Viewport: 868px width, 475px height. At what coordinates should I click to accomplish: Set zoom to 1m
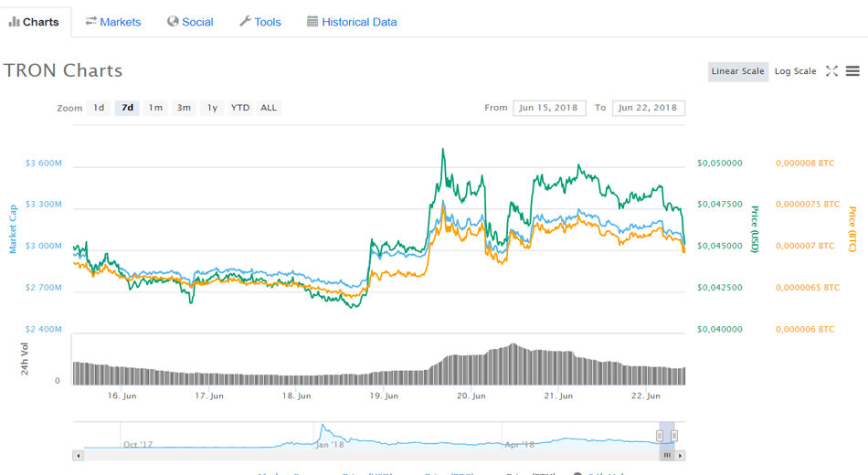tap(155, 108)
